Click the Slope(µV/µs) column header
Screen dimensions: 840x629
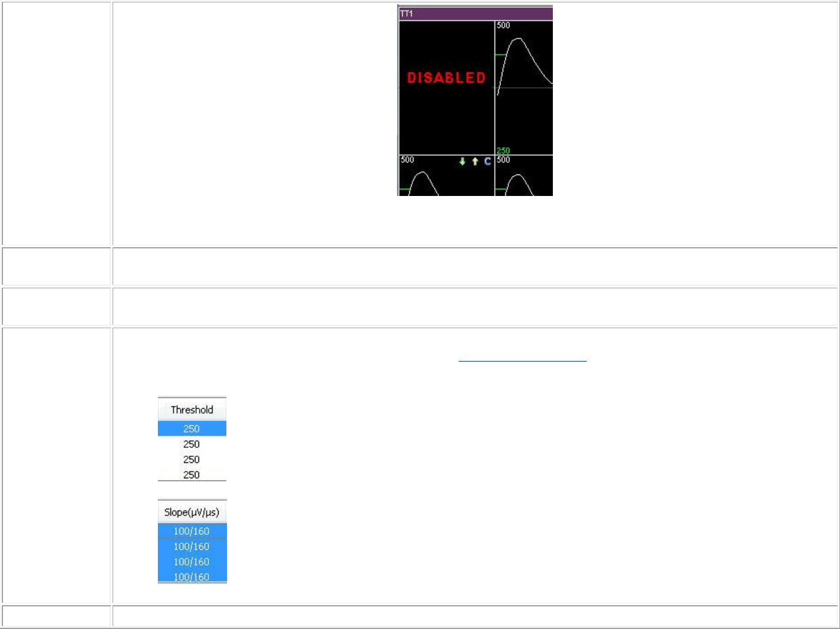[192, 512]
